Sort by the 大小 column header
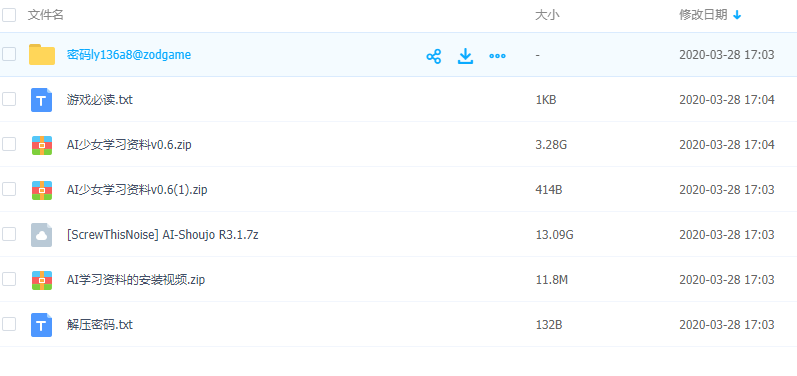This screenshot has width=797, height=376. [547, 15]
